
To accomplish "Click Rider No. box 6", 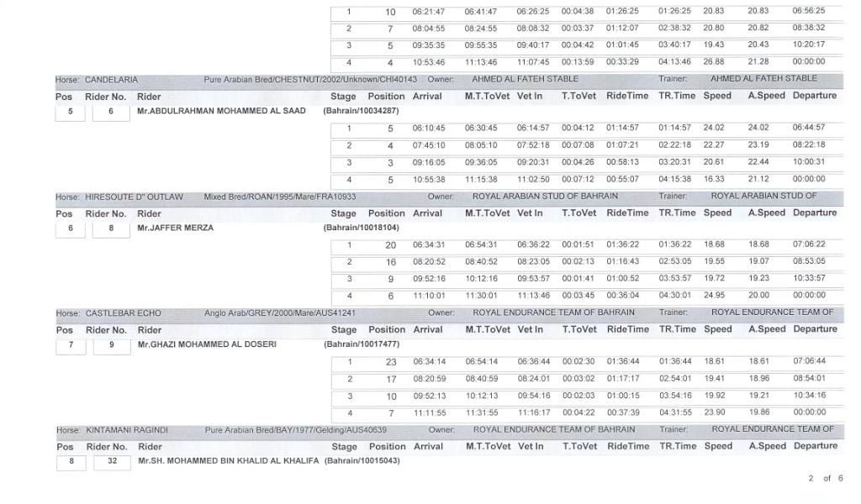I will pos(111,112).
